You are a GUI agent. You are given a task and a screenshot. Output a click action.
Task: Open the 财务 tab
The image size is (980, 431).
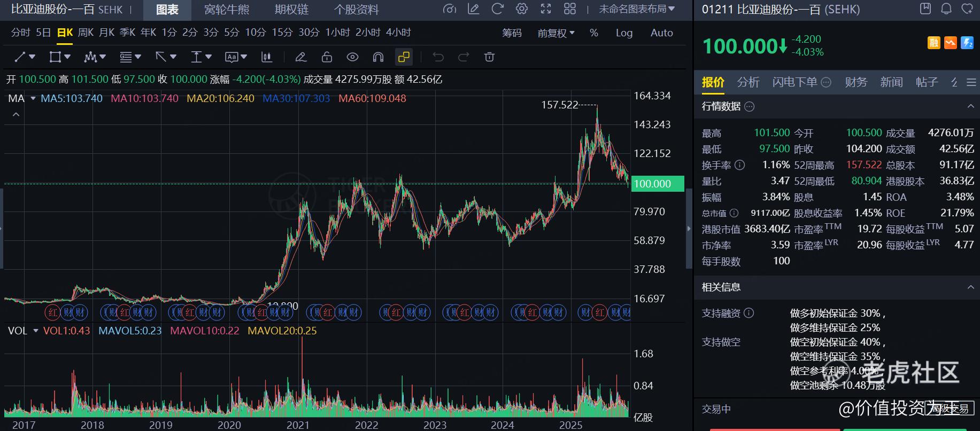tap(855, 82)
